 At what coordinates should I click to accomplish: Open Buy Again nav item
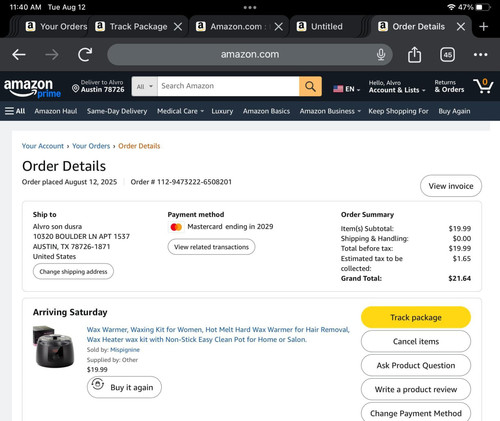tap(454, 111)
